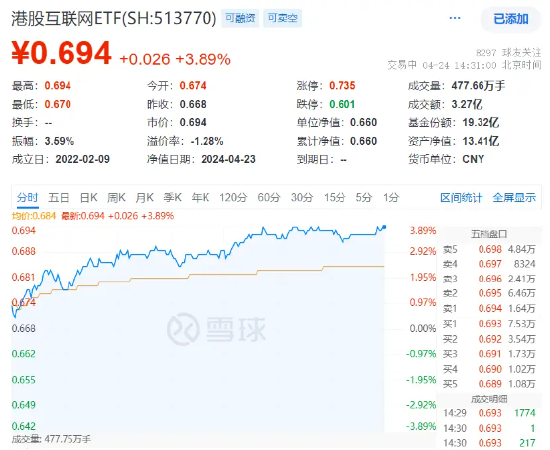Select the 年K chart tab
The image size is (550, 450).
[200, 197]
